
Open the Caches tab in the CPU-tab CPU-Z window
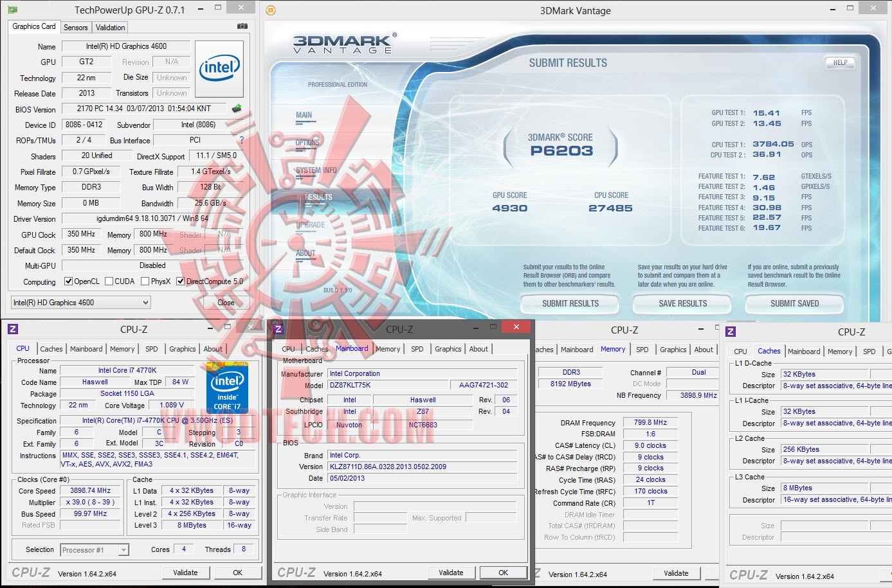point(51,349)
